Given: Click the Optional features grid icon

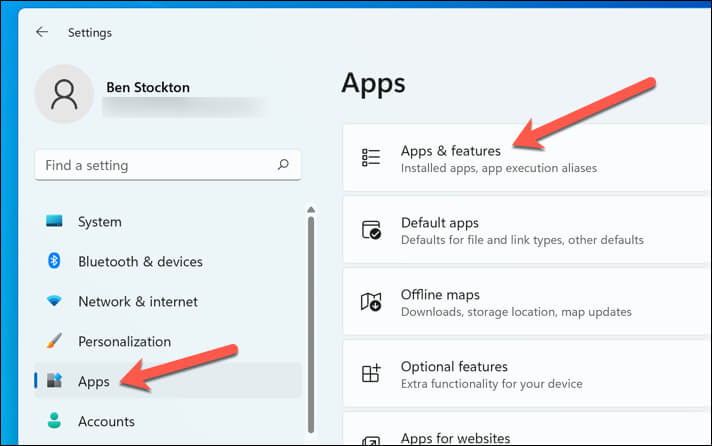Looking at the screenshot, I should (371, 374).
